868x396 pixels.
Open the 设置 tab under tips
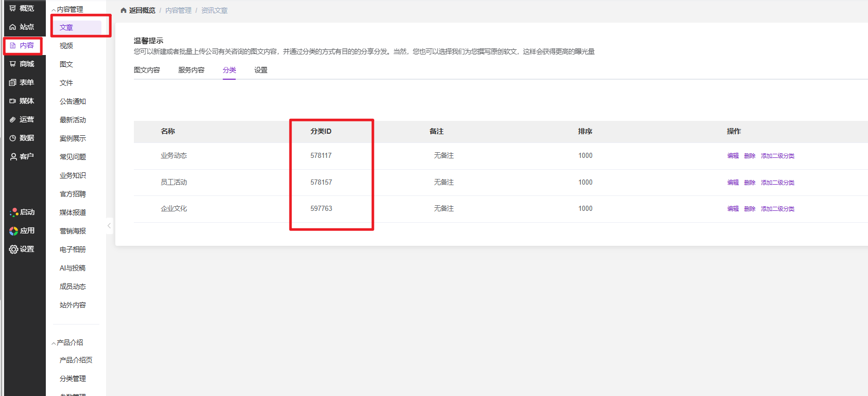click(x=261, y=70)
